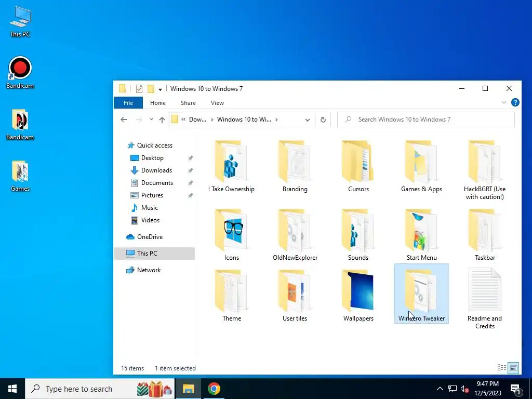Click the Bandicam shortcut with red record icon

tap(20, 73)
